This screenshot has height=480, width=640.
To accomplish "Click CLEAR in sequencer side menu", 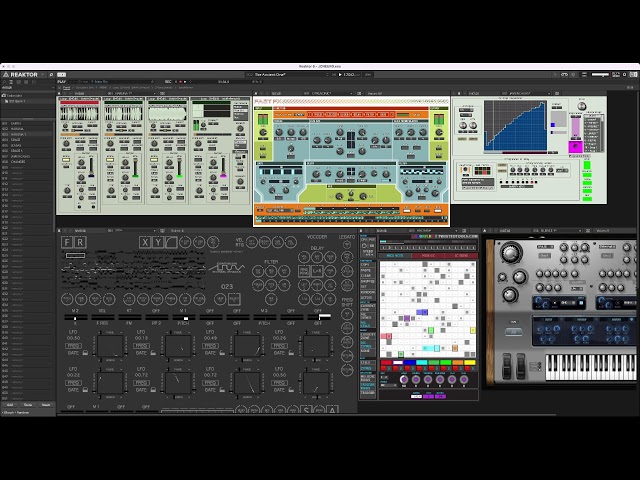I will point(366,276).
